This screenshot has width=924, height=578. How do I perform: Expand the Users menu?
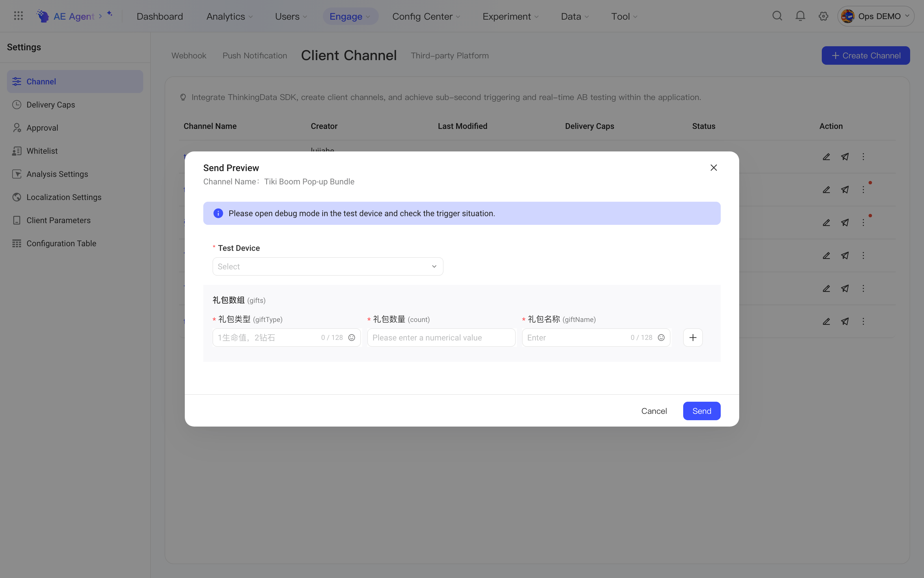point(291,16)
